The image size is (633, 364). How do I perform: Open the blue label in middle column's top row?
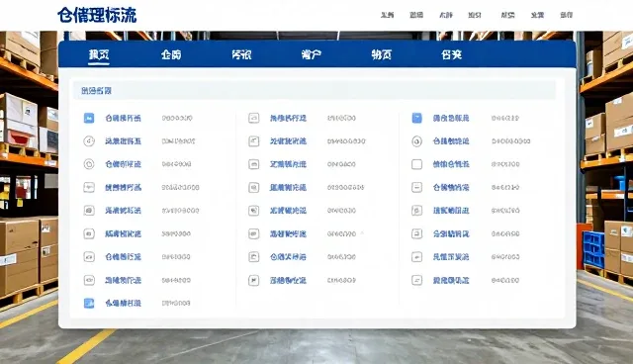(288, 118)
